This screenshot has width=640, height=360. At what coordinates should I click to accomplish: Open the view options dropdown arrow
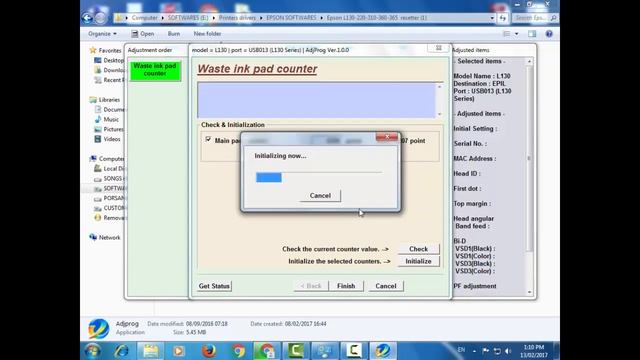pos(516,34)
